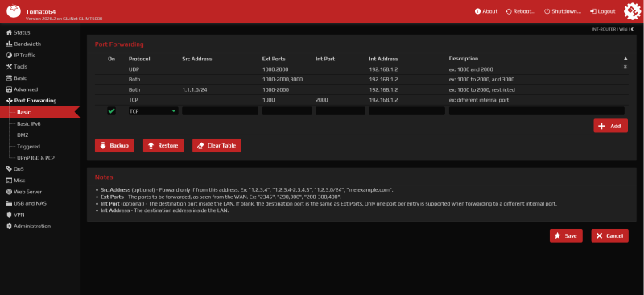
Task: Collapse the Port Forwarding section
Action: (x=31, y=101)
